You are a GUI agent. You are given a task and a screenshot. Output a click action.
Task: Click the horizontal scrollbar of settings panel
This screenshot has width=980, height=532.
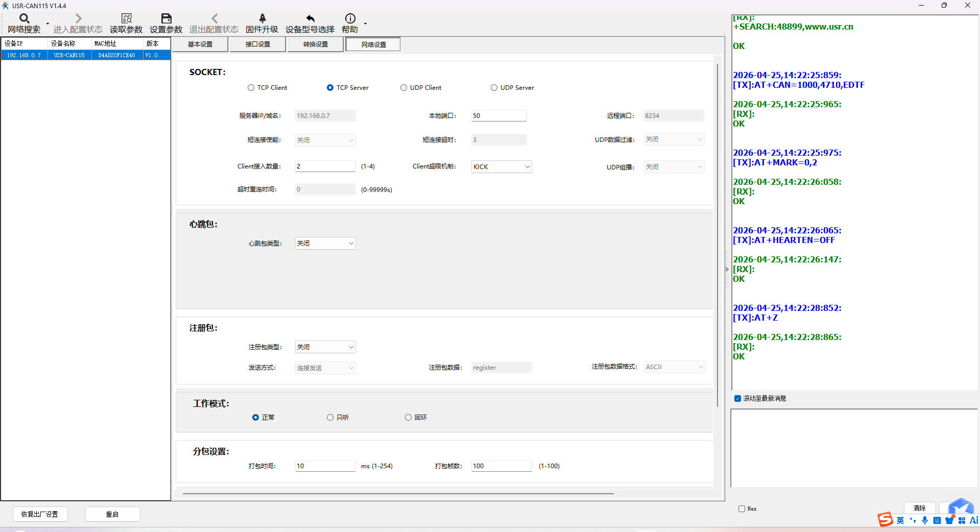tap(398, 494)
